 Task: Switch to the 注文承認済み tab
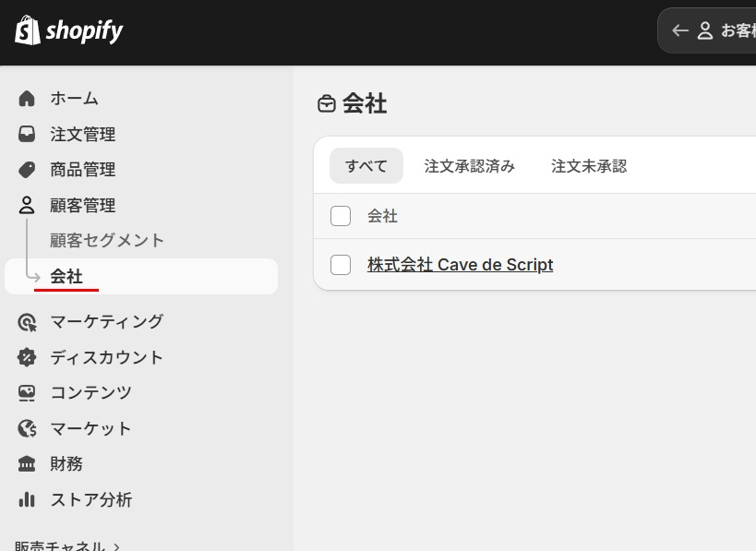[470, 166]
